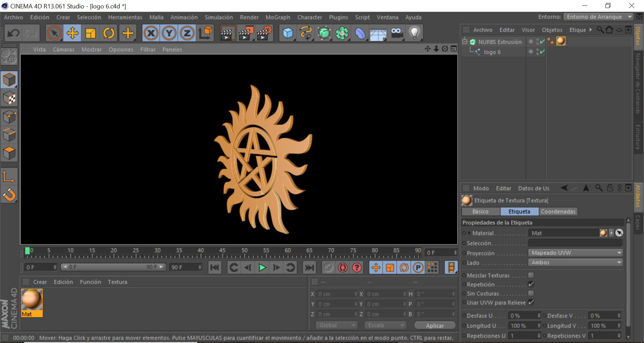
Task: Select the Mat material thumbnail
Action: tap(32, 302)
